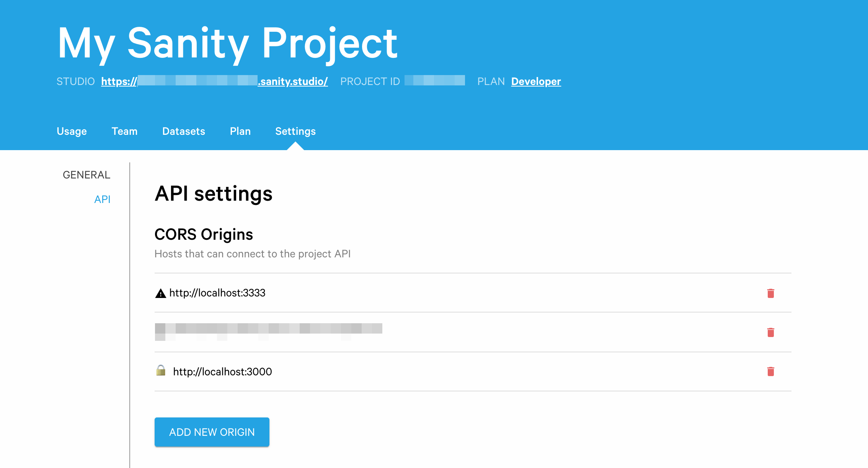
Task: Click the Plan navigation item
Action: tap(240, 131)
